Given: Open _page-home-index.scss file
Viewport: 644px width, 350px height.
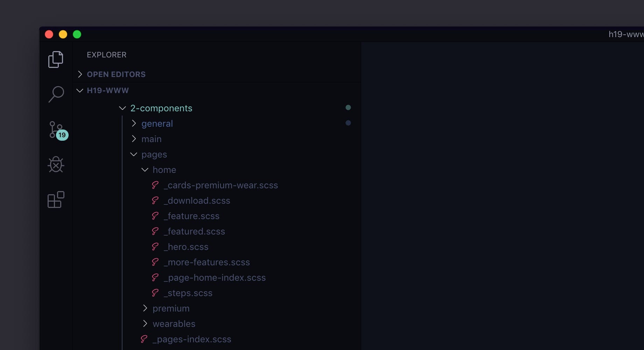Looking at the screenshot, I should pos(214,278).
